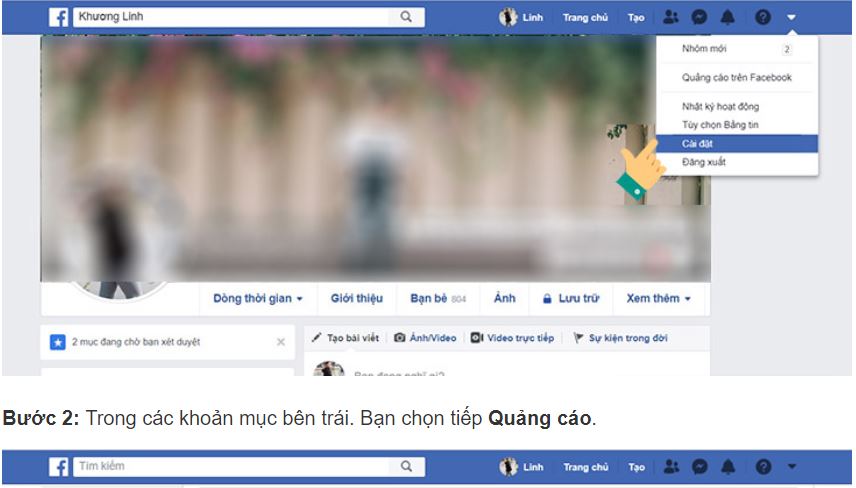Open Linh profile in the lower screenshot bar
856x488 pixels.
[521, 467]
